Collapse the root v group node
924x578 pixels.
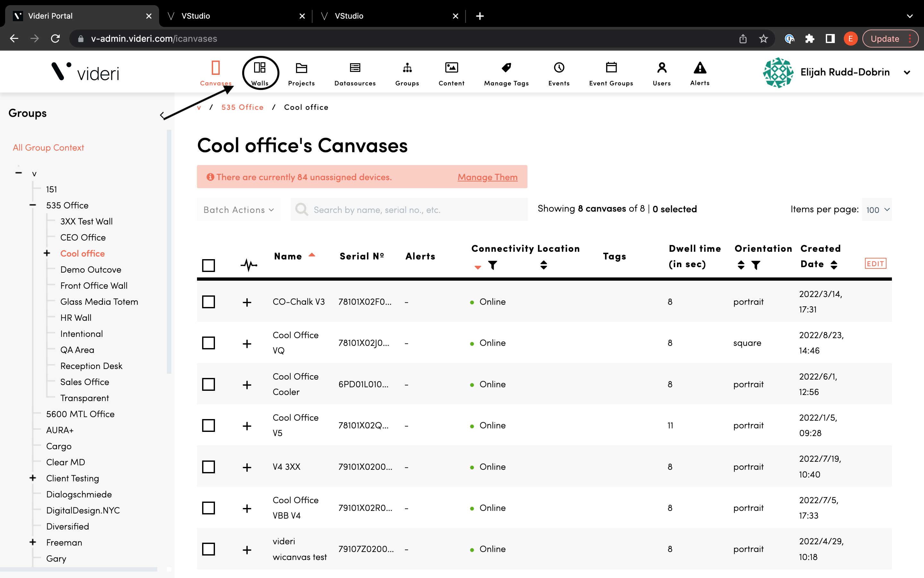tap(18, 173)
